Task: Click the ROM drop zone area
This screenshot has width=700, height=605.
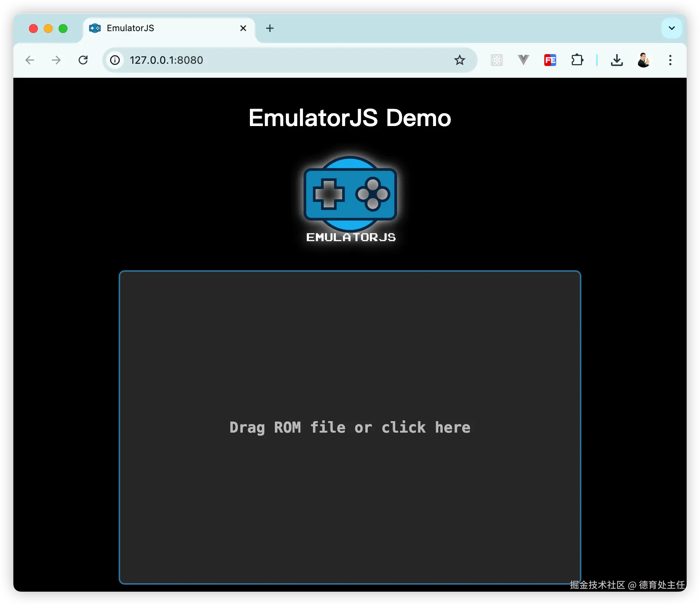Action: tap(350, 427)
